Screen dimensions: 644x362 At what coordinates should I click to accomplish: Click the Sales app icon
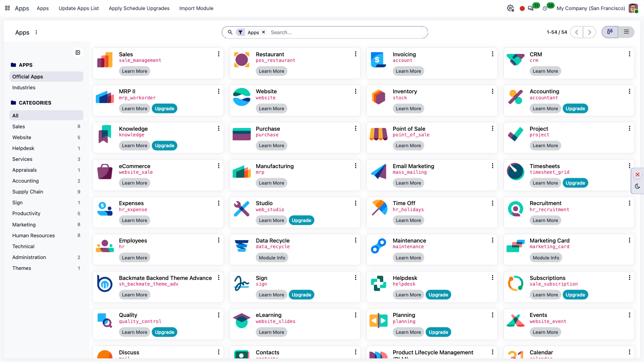105,60
